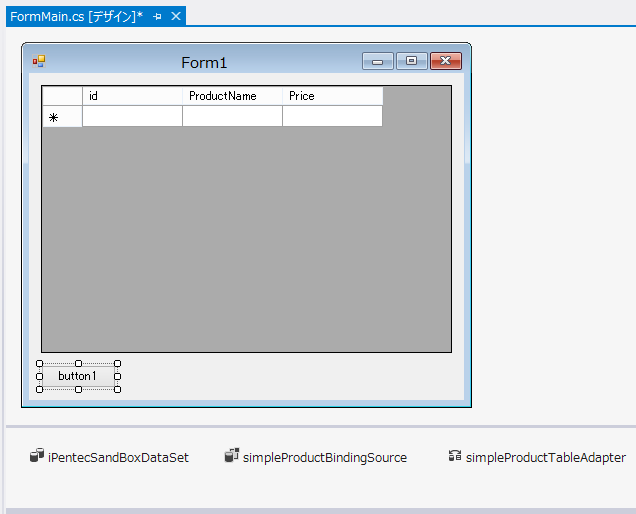Select the Form1 title bar
This screenshot has height=514, width=636.
(204, 62)
